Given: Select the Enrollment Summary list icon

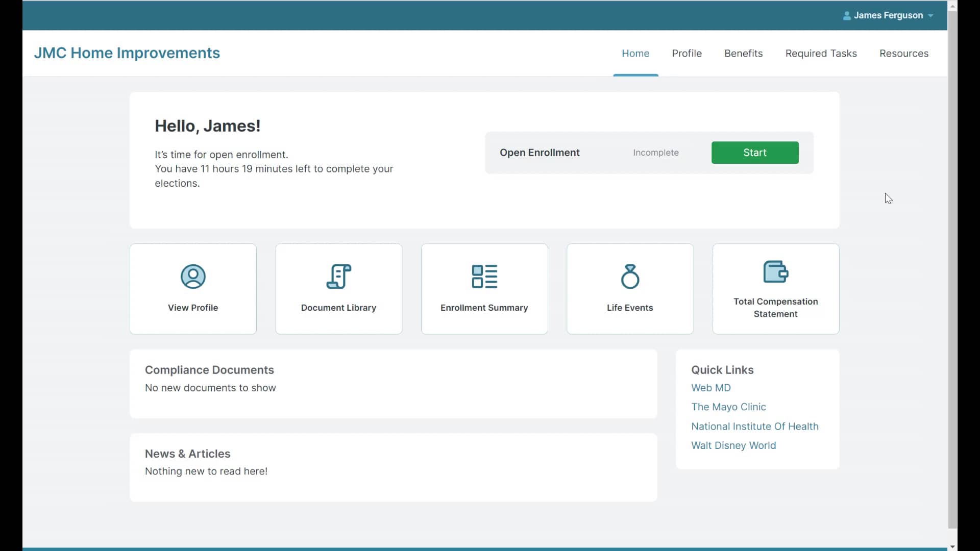Looking at the screenshot, I should coord(484,276).
